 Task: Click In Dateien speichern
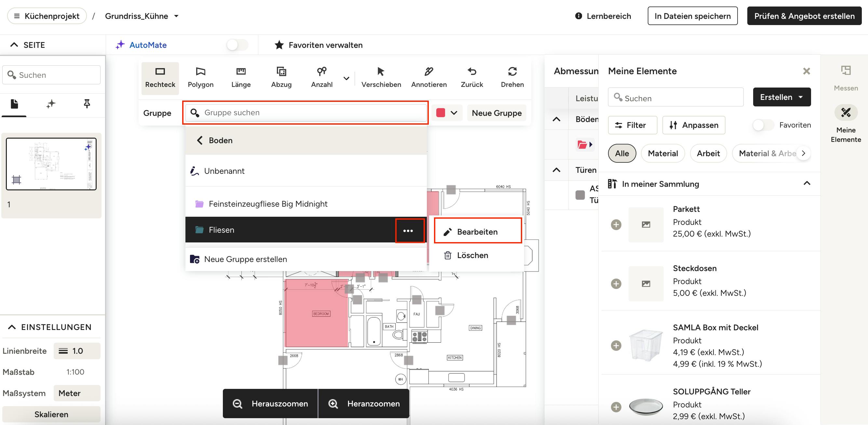[692, 16]
